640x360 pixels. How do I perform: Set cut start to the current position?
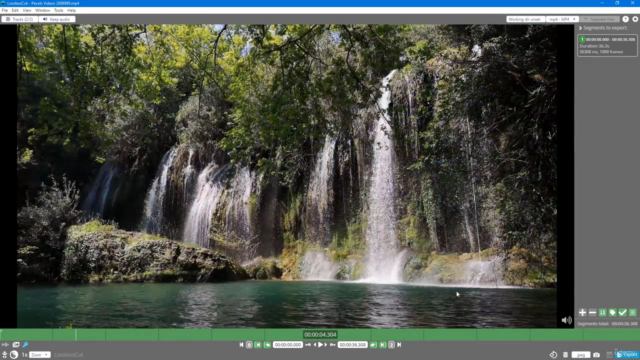click(x=267, y=345)
